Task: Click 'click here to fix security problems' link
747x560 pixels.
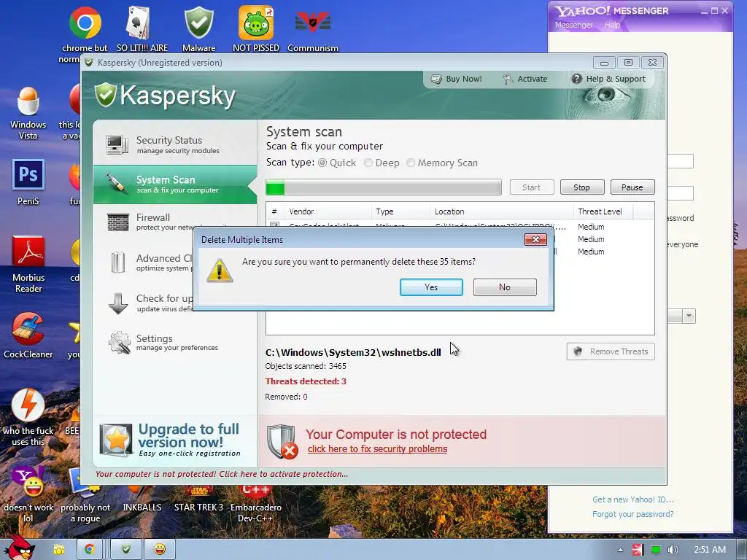Action: [377, 448]
